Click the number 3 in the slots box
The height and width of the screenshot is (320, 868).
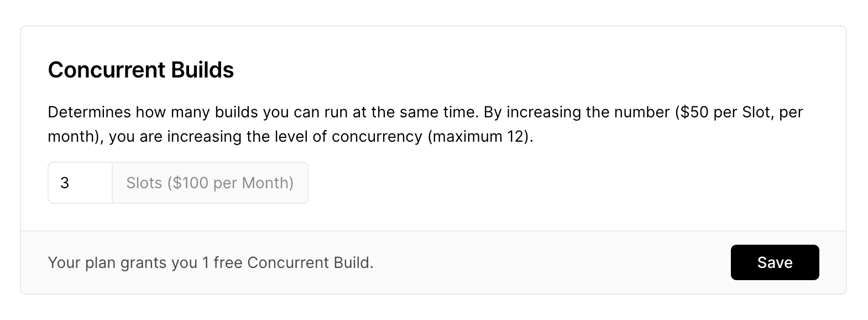pyautogui.click(x=64, y=183)
